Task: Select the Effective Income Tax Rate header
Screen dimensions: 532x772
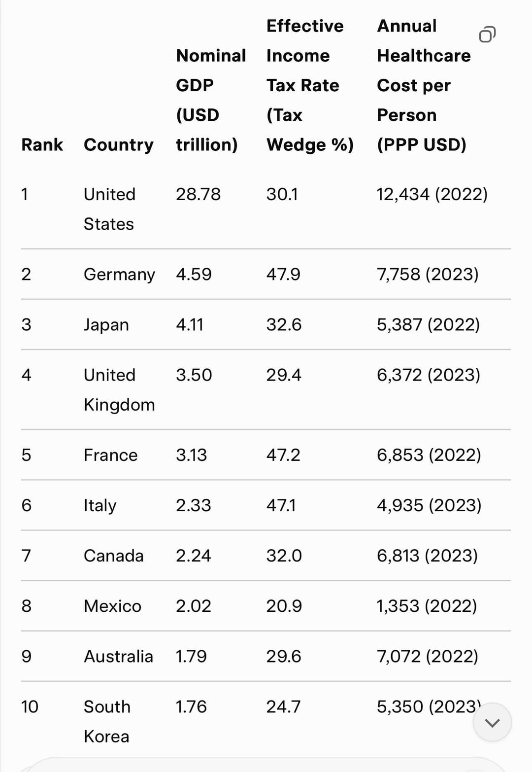Action: (x=309, y=85)
